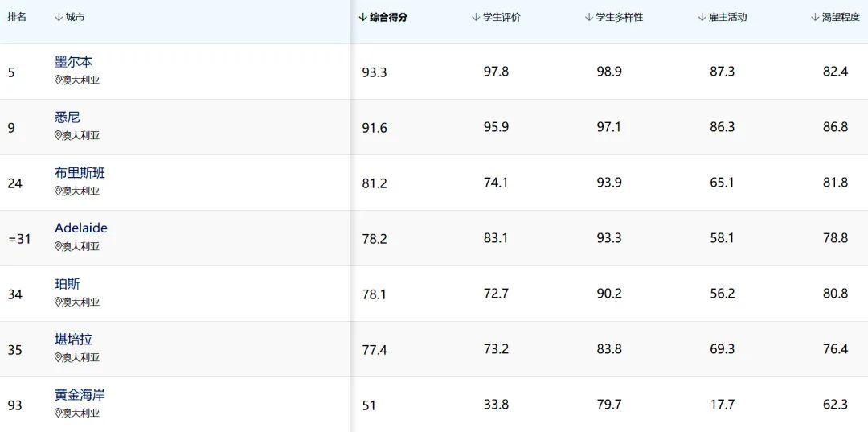868x432 pixels.
Task: Open the 珀斯 city link
Action: coord(68,283)
